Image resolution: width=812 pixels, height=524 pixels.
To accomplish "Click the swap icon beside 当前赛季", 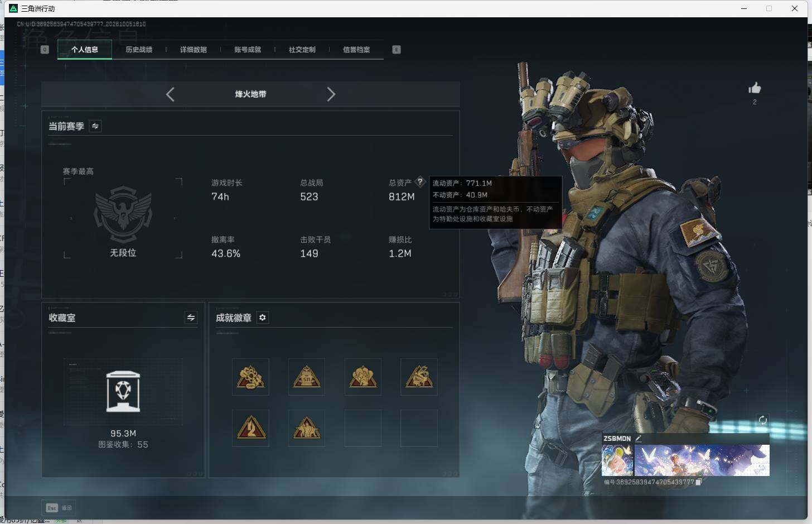I will pyautogui.click(x=95, y=126).
